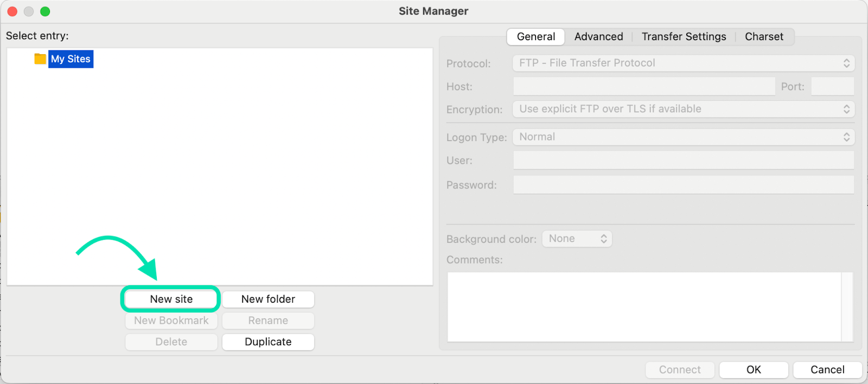Screen dimensions: 868x384
Task: Click the Delete button
Action: (171, 342)
